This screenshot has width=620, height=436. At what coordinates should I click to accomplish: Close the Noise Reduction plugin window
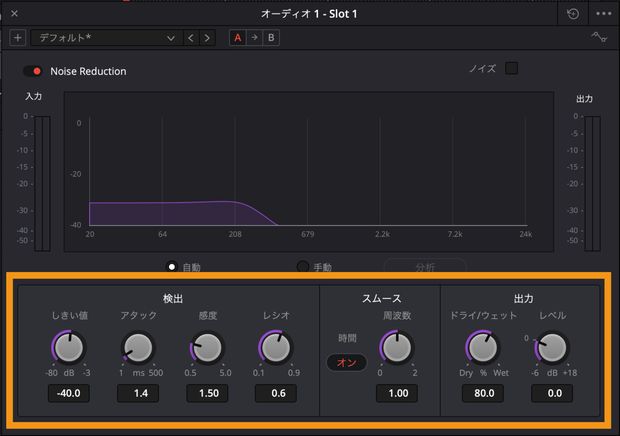coord(14,13)
